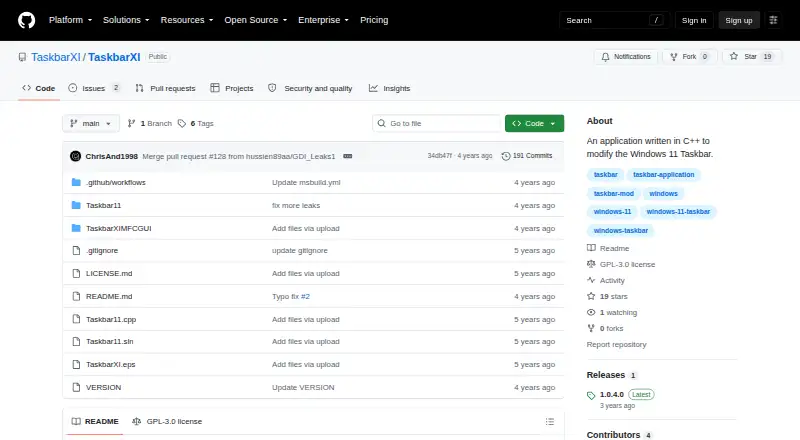Viewport: 800px width, 440px height.
Task: Fork the repository with Fork button
Action: tap(690, 57)
